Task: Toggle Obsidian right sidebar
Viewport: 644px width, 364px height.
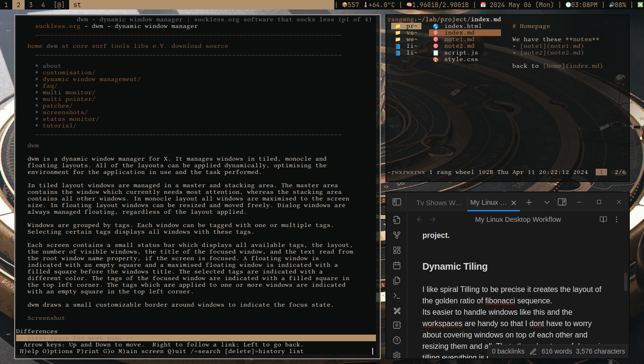Action: coord(562,202)
